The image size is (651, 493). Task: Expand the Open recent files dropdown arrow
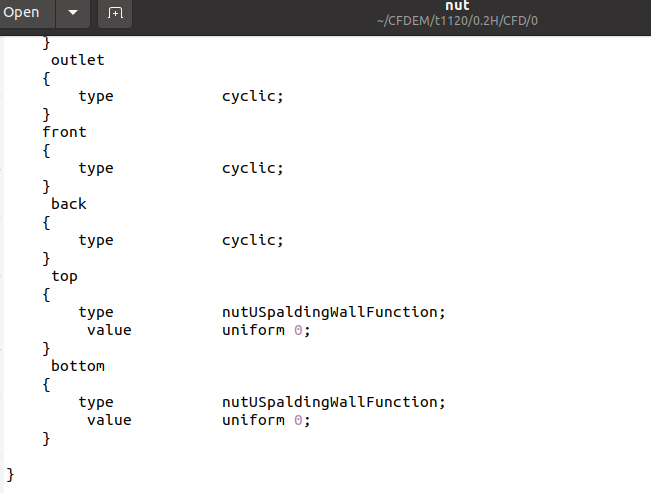click(x=73, y=12)
